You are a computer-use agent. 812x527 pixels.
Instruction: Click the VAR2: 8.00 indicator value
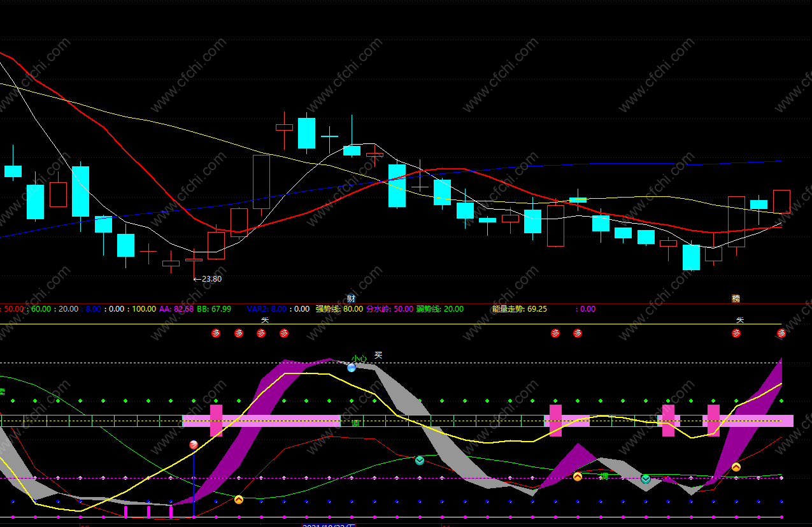click(x=267, y=309)
